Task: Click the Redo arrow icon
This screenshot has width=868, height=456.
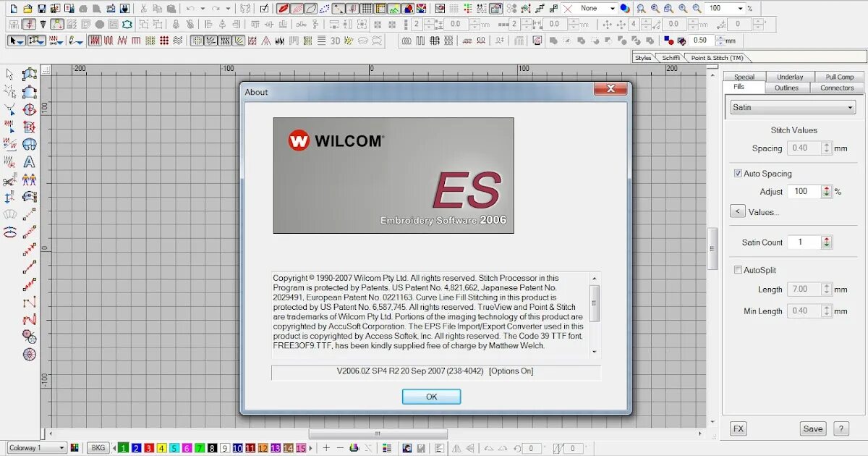Action: (216, 9)
